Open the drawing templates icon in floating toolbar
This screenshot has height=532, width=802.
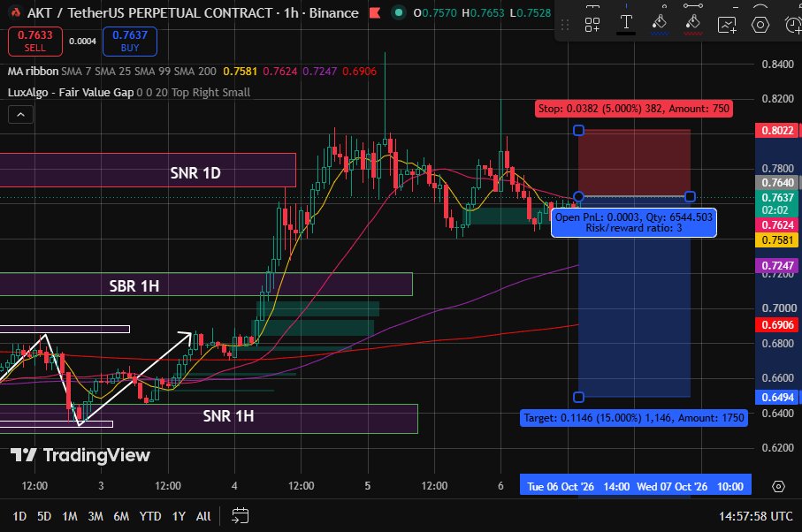[592, 24]
